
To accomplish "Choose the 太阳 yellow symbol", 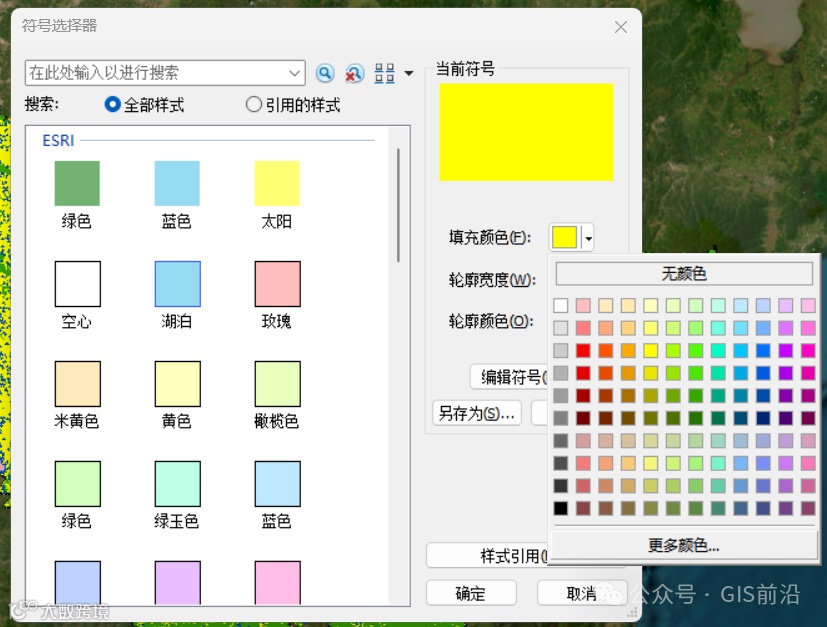I will [x=277, y=183].
